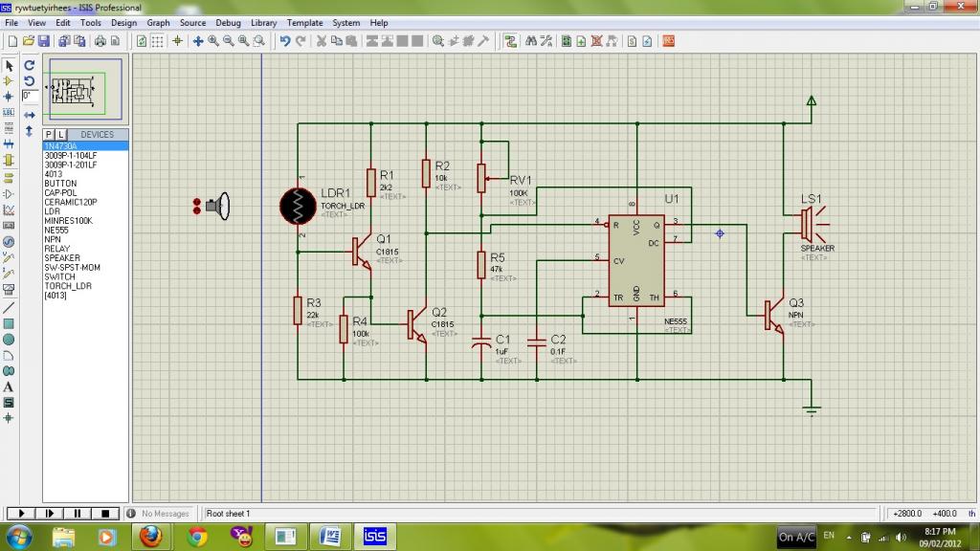This screenshot has width=980, height=551.
Task: Open Firefox from the Windows taskbar
Action: 150,536
